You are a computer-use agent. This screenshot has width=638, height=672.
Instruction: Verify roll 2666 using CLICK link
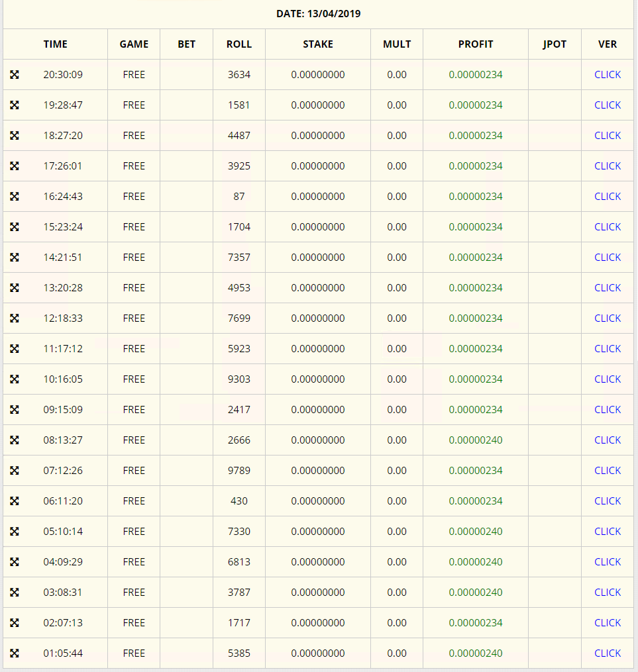pyautogui.click(x=607, y=440)
